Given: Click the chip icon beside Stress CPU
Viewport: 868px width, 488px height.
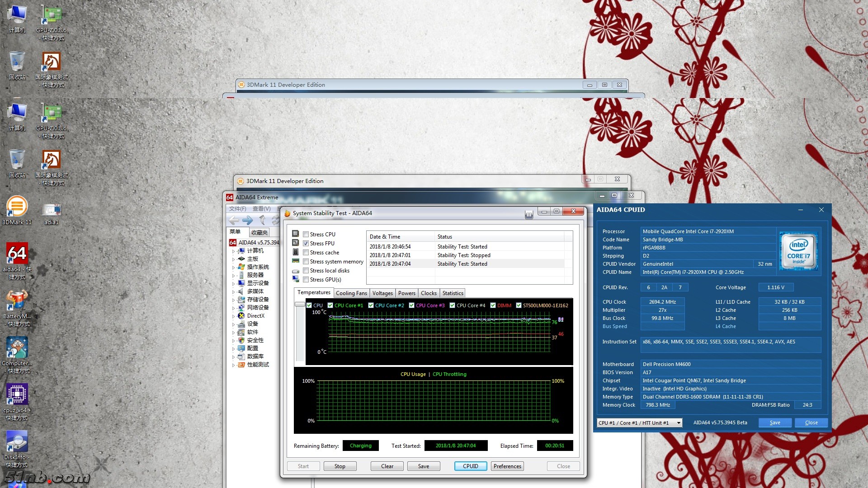Looking at the screenshot, I should [295, 234].
